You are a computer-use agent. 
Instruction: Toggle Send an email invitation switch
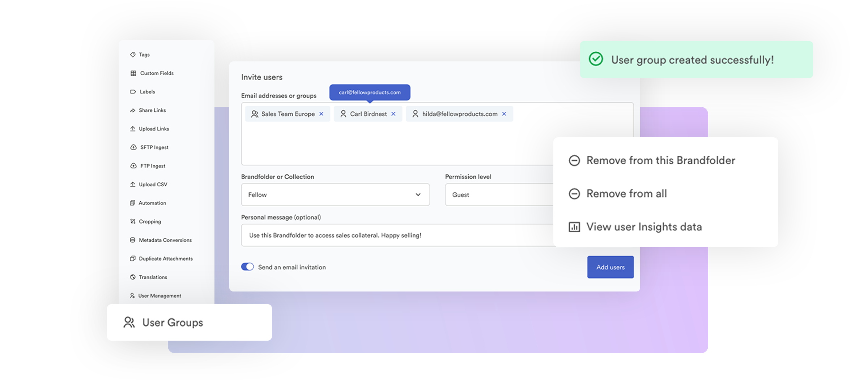[x=248, y=267]
